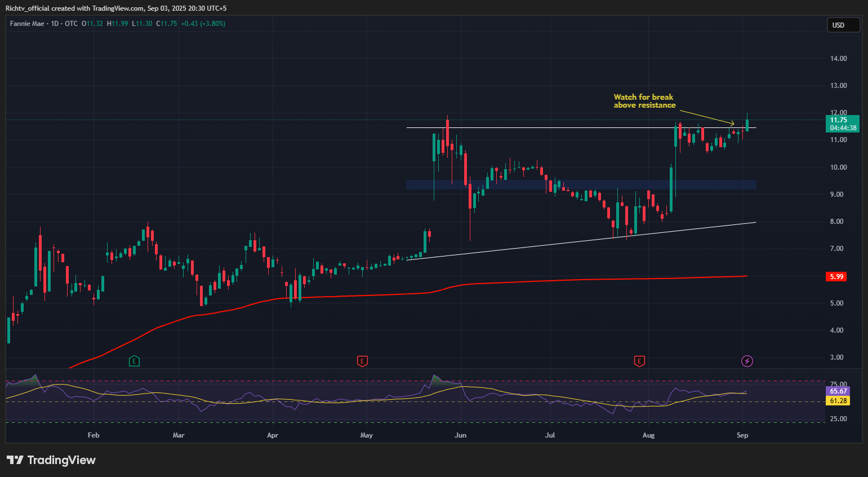Click the TradingView logo

point(51,460)
